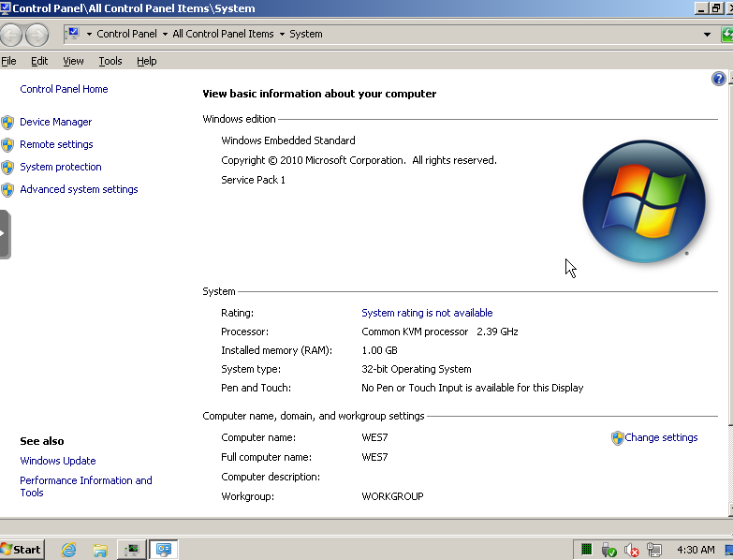The height and width of the screenshot is (560, 733).
Task: Open the Help menu
Action: tap(147, 61)
